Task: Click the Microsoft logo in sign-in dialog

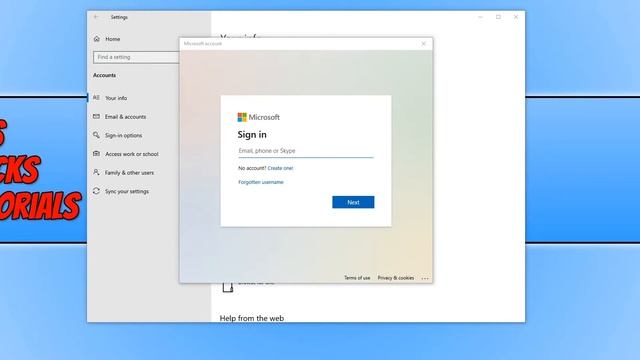Action: (x=242, y=117)
